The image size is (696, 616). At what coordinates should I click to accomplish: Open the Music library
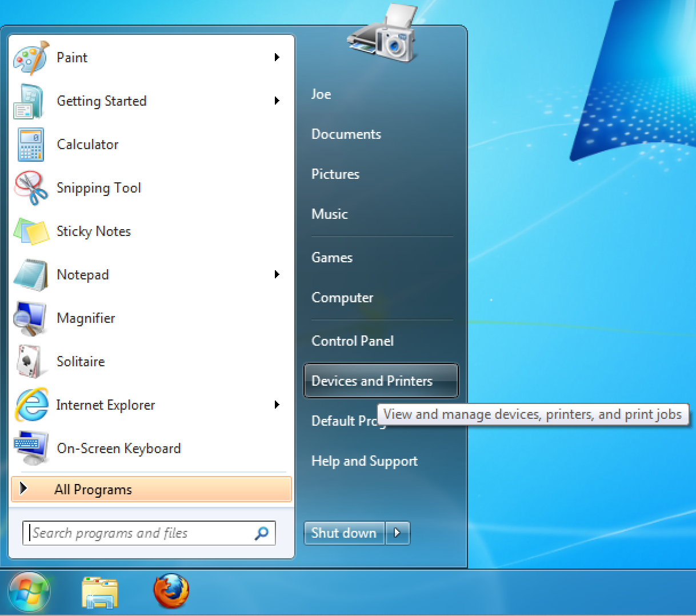(330, 214)
